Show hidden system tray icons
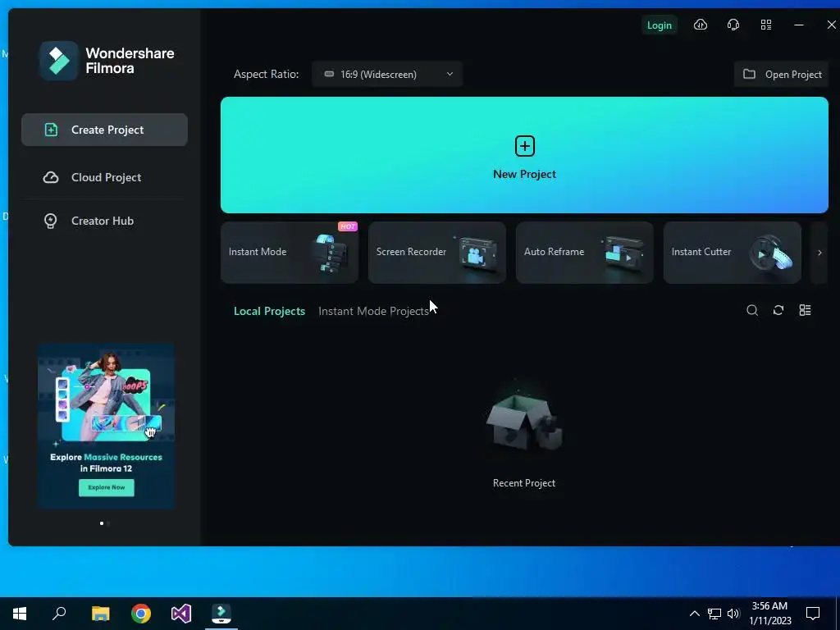 (x=694, y=614)
